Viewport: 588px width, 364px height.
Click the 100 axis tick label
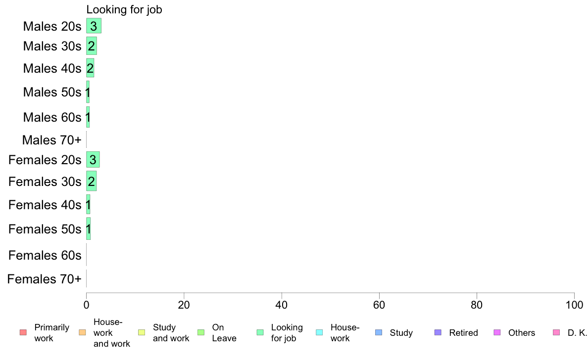pyautogui.click(x=574, y=305)
